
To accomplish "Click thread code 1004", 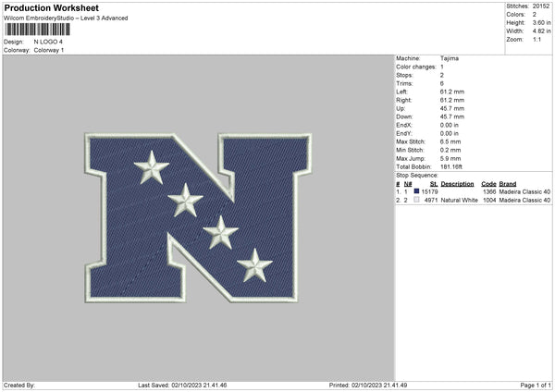I will tap(489, 201).
